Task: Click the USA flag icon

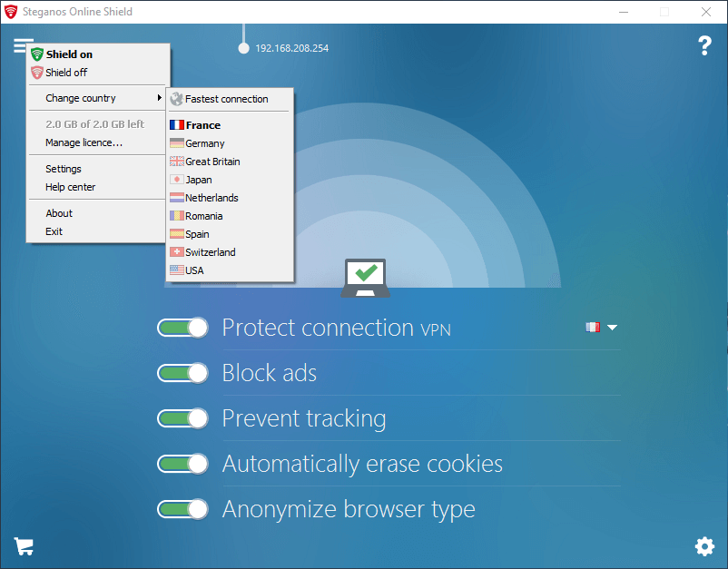Action: (177, 270)
